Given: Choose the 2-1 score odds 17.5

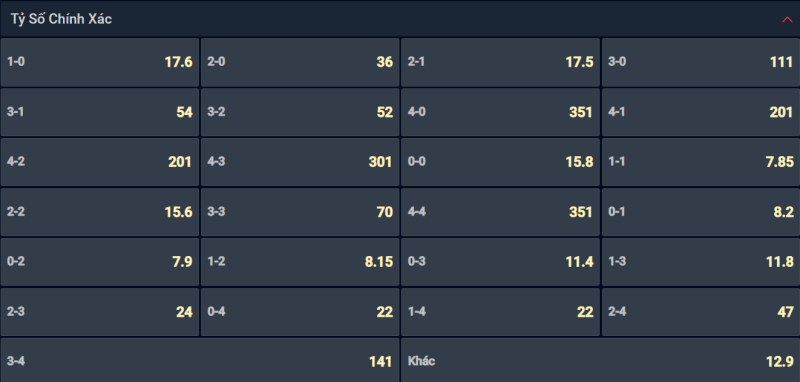Looking at the screenshot, I should [501, 62].
